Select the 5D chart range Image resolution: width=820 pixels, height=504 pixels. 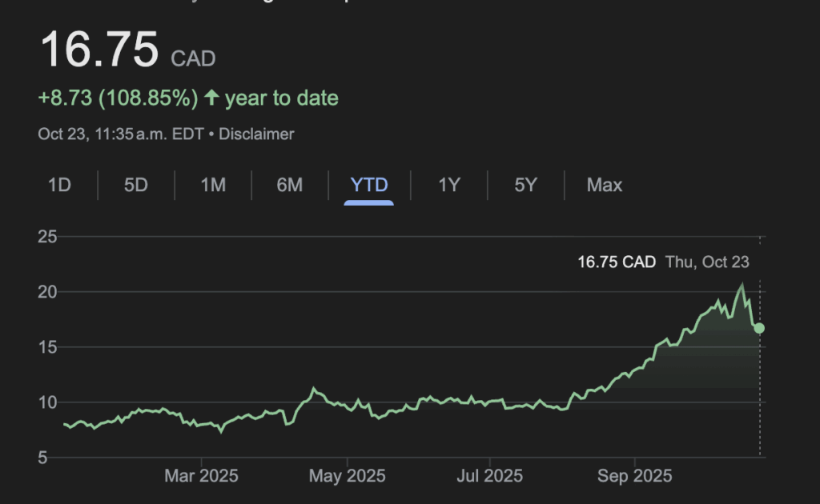coord(136,186)
